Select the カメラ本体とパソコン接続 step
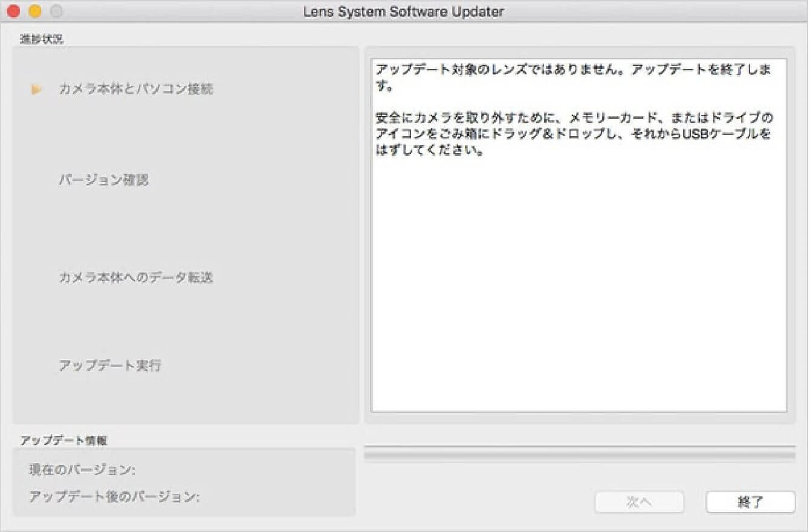The height and width of the screenshot is (532, 810). [135, 89]
